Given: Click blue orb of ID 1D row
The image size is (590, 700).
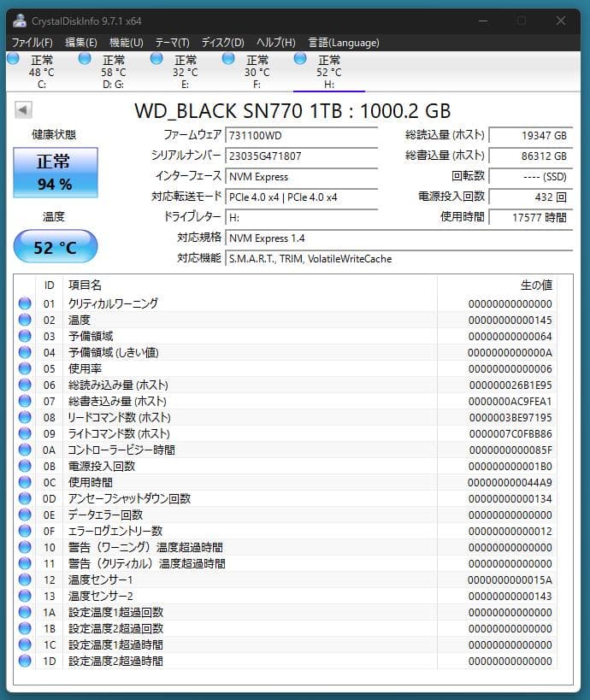Looking at the screenshot, I should point(25,661).
